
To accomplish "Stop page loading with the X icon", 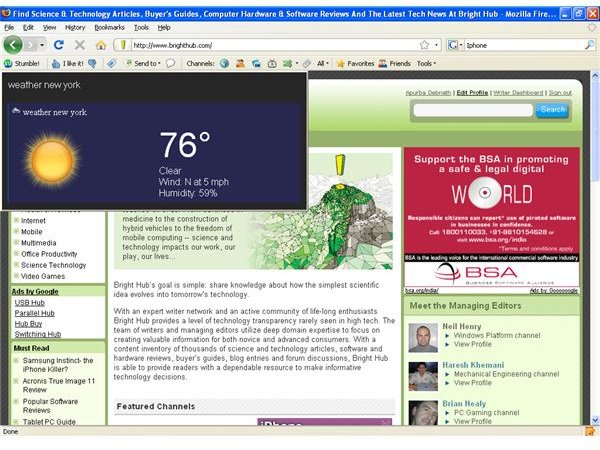I will tap(80, 45).
